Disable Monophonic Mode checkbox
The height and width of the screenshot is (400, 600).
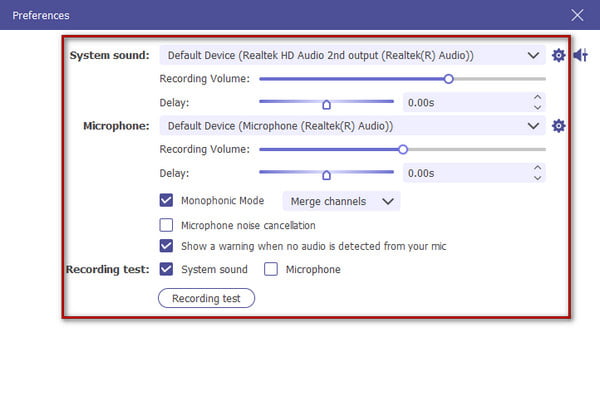pos(166,200)
